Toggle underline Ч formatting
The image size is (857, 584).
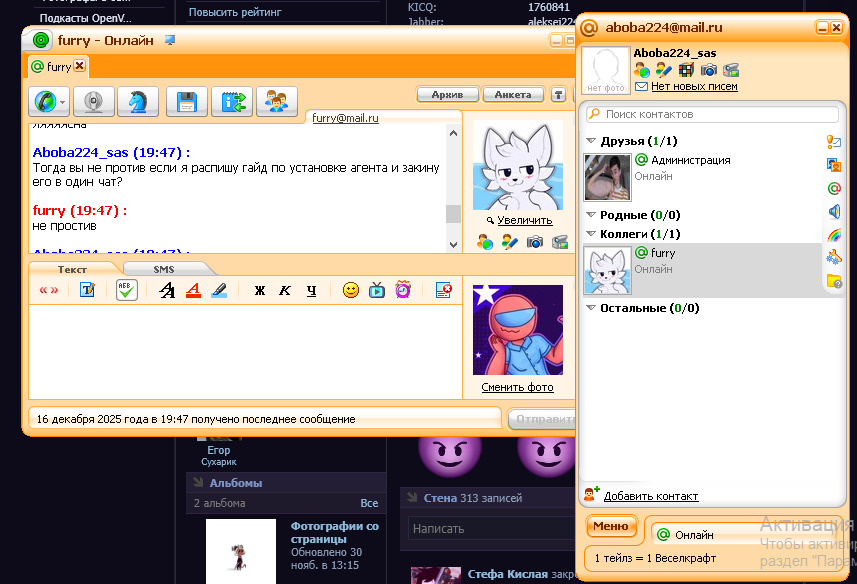312,291
